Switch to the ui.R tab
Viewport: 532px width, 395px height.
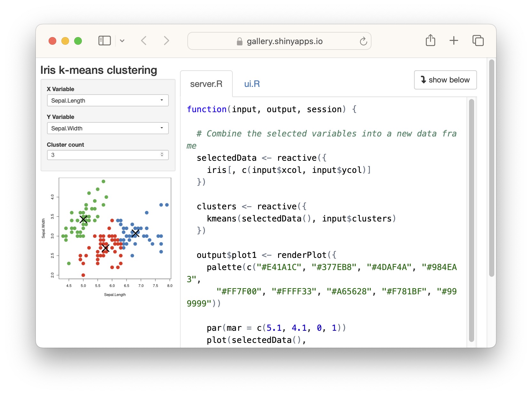coord(252,84)
